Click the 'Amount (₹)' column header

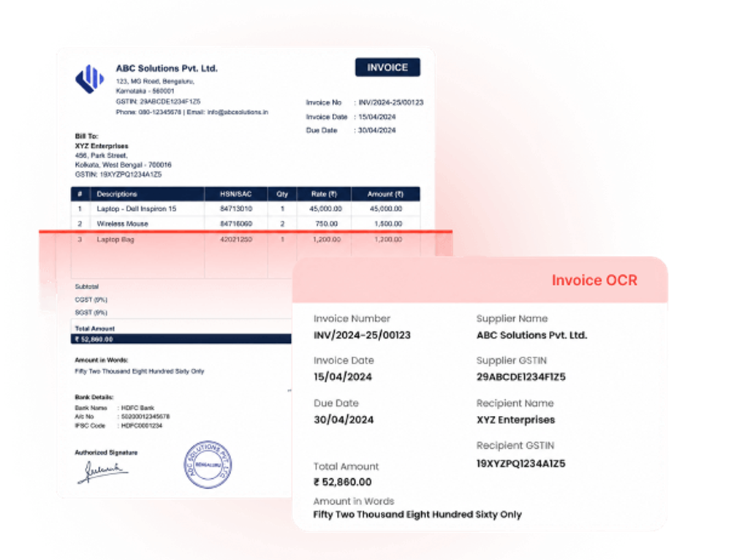coord(385,194)
